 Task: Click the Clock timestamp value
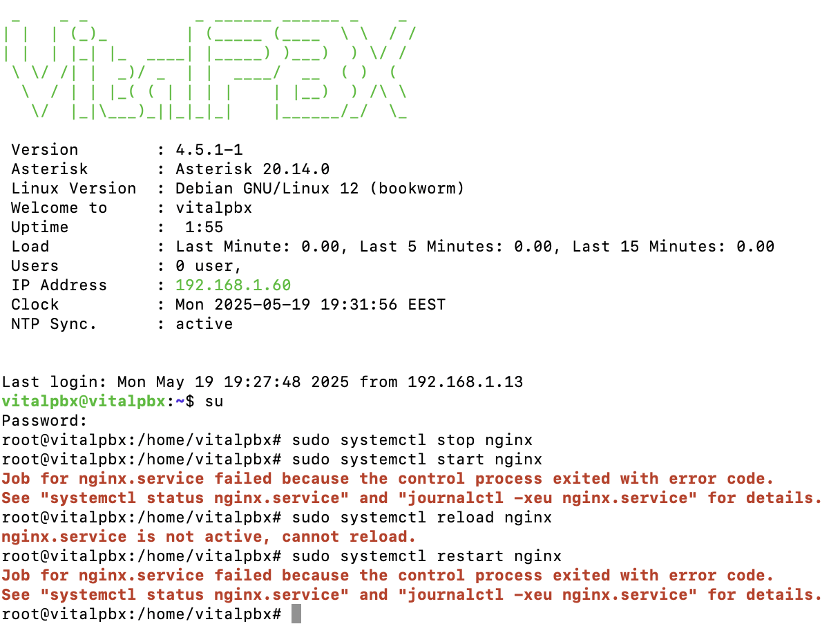[310, 305]
